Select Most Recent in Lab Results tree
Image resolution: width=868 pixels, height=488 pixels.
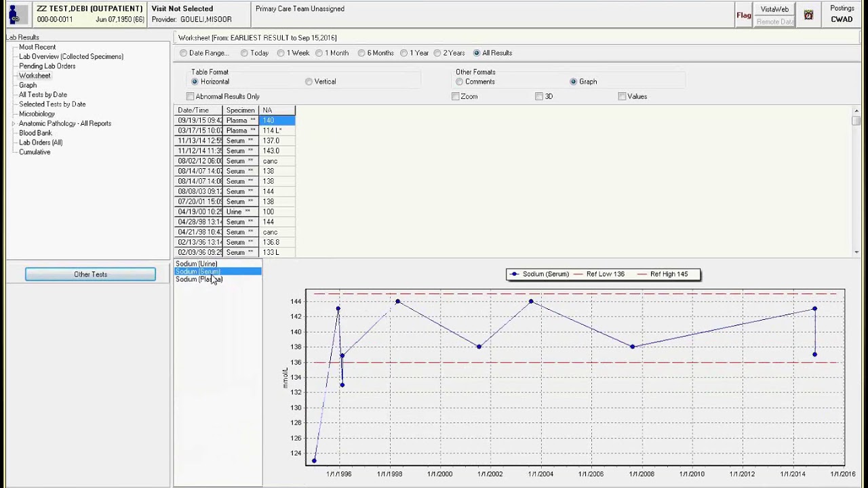tap(37, 47)
